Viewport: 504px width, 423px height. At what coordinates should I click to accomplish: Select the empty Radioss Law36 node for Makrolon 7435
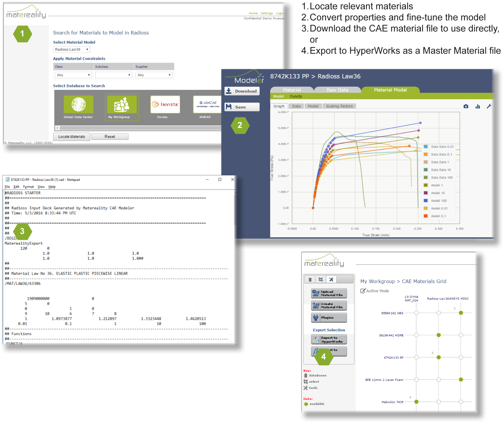point(438,402)
